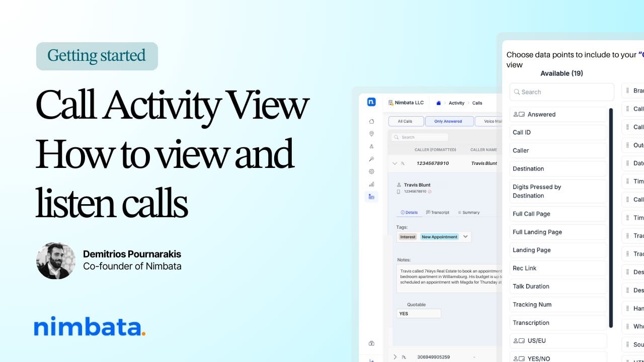Click the CALLER NAME column header
This screenshot has height=362, width=644.
[484, 150]
